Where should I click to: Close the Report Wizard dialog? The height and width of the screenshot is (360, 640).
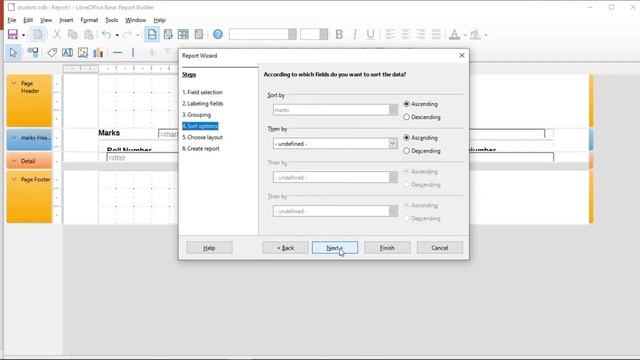tap(462, 56)
